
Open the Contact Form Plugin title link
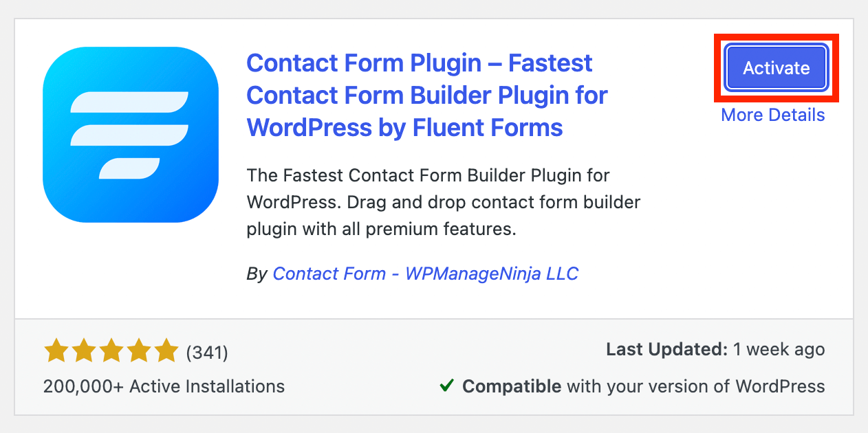coord(426,95)
